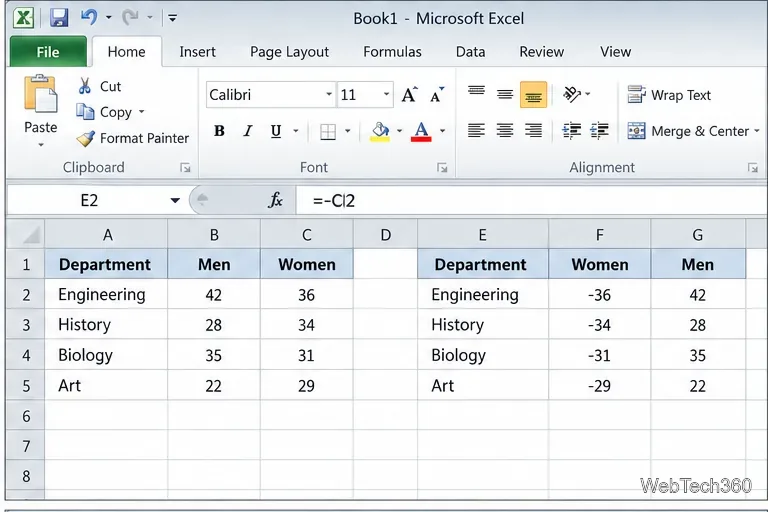Select row 3 header
This screenshot has width=768, height=512.
click(25, 325)
